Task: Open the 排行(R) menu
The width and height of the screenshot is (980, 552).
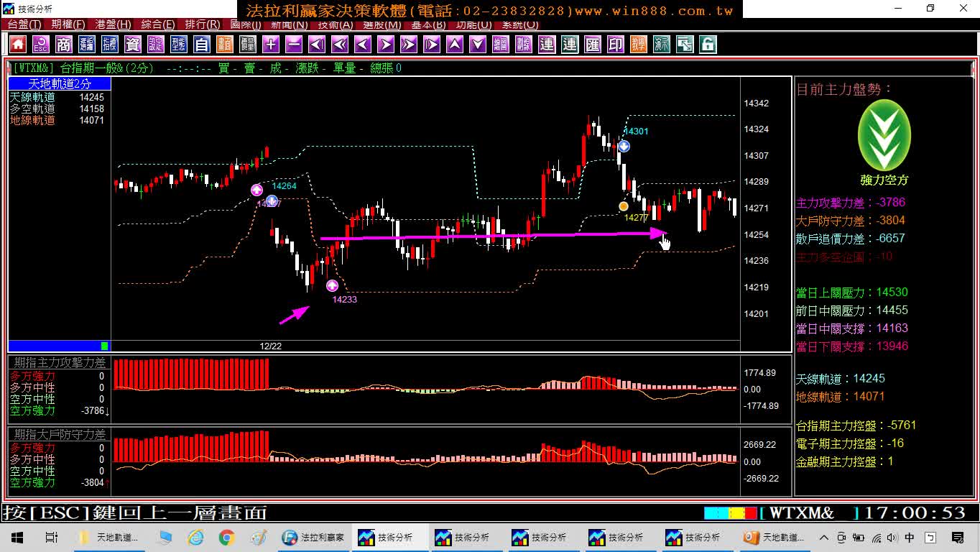Action: pyautogui.click(x=203, y=24)
